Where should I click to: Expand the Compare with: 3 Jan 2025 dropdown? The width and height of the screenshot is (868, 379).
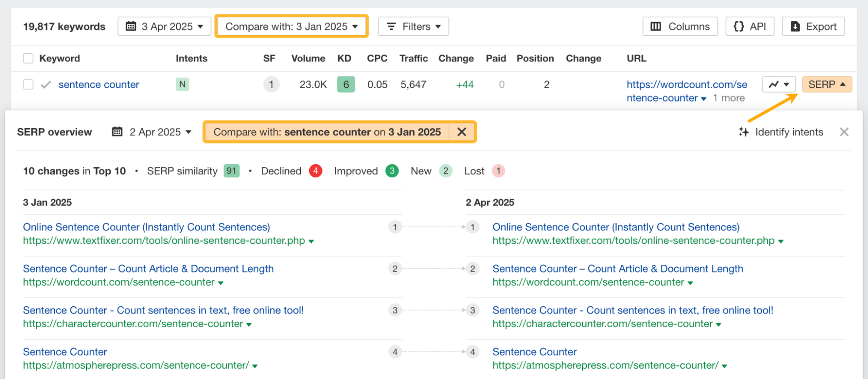(291, 27)
